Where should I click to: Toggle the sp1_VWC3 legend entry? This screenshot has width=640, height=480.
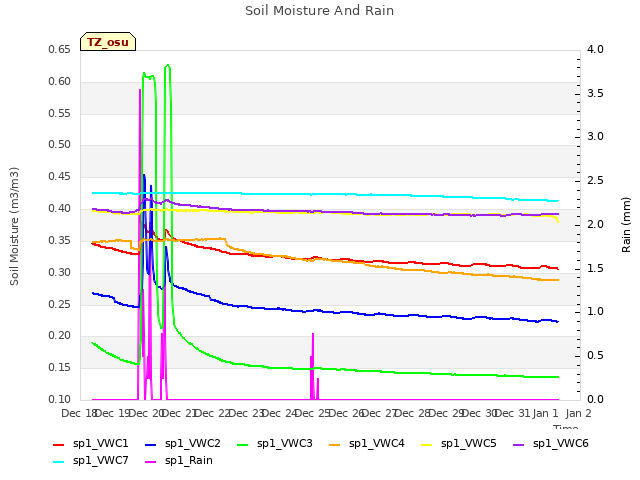pyautogui.click(x=275, y=444)
